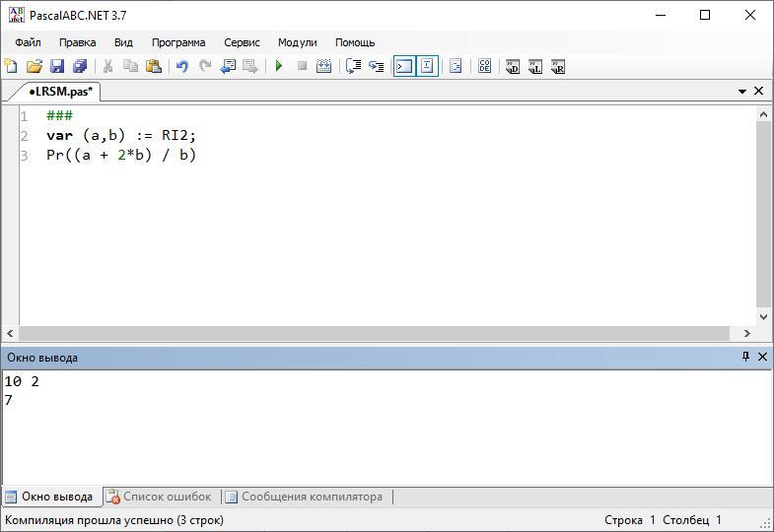Click the D build mode icon
774x532 pixels.
coord(513,66)
